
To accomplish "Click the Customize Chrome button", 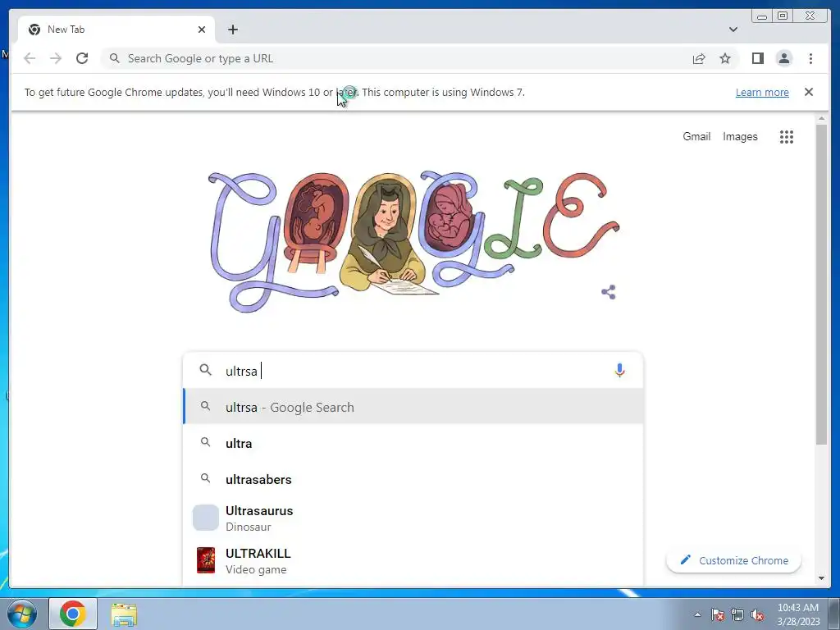I will (733, 560).
